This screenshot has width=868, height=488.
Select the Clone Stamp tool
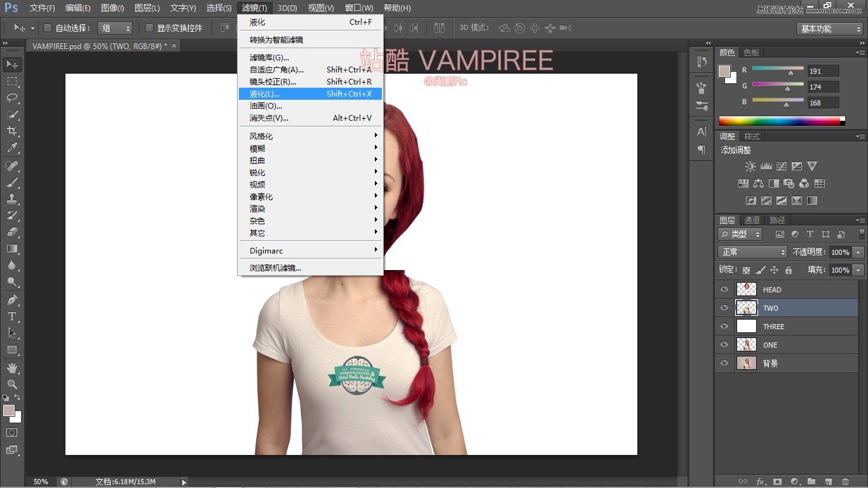click(12, 199)
